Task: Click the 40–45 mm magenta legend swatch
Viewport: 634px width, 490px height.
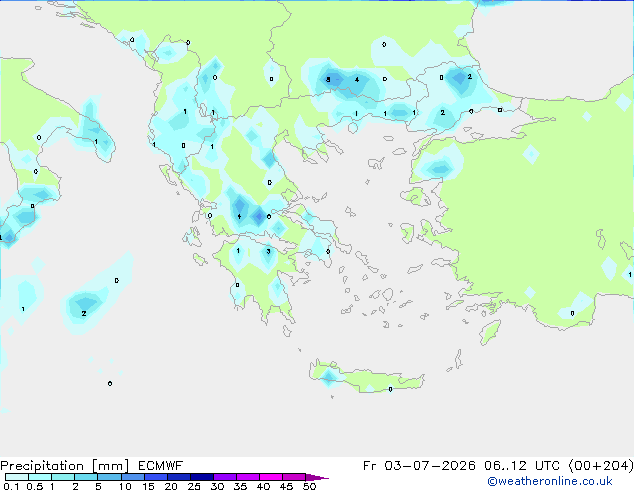Action: tap(271, 477)
